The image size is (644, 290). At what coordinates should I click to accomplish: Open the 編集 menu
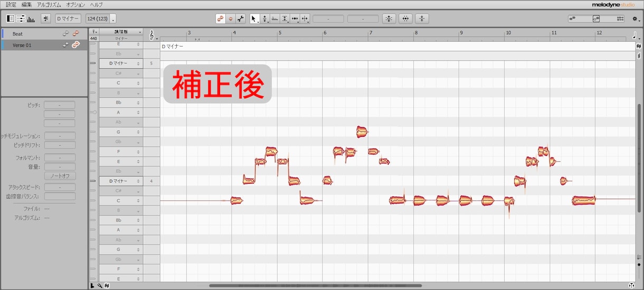(26, 4)
